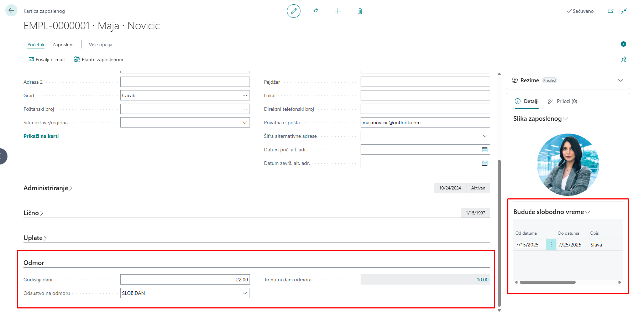Switch to the Zaposleni tab
The image size is (644, 312).
click(x=63, y=45)
